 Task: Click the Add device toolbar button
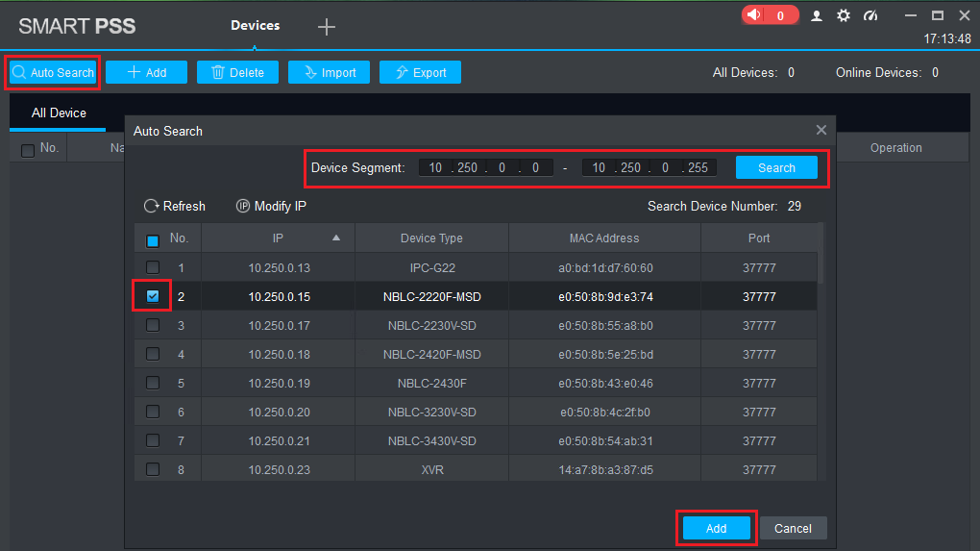click(x=146, y=72)
